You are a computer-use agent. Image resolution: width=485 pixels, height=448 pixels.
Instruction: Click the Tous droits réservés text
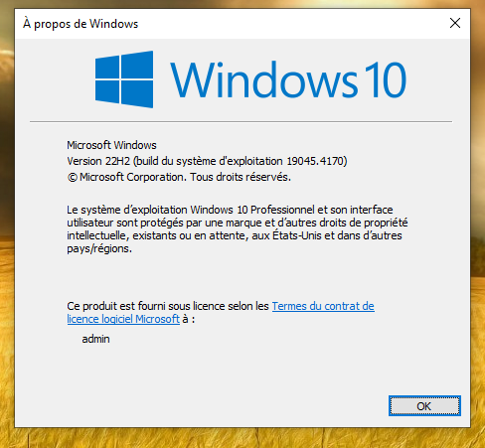click(x=241, y=177)
